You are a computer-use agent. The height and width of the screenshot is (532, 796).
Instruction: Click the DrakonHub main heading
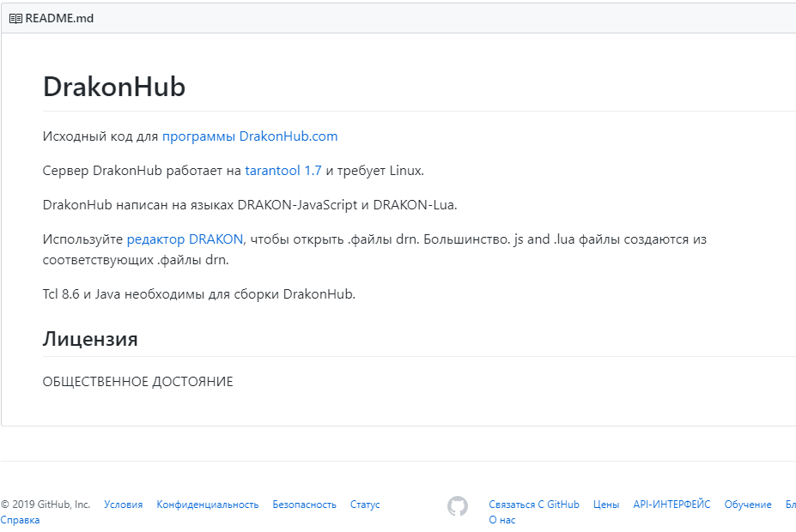point(114,87)
